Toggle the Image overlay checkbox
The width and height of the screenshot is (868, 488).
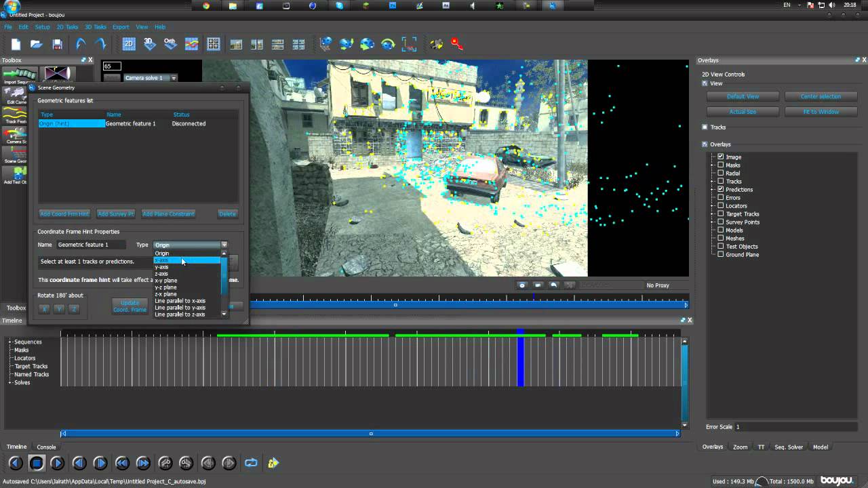(x=721, y=157)
